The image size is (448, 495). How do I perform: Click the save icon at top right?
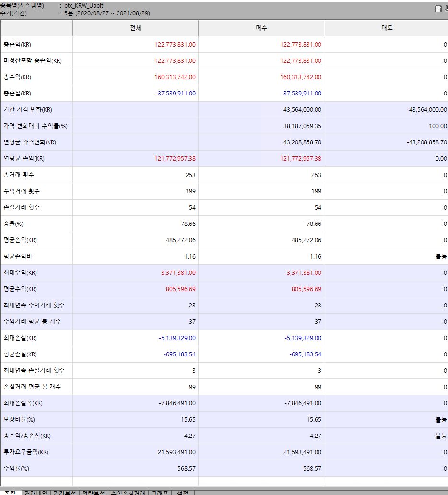pos(437,9)
